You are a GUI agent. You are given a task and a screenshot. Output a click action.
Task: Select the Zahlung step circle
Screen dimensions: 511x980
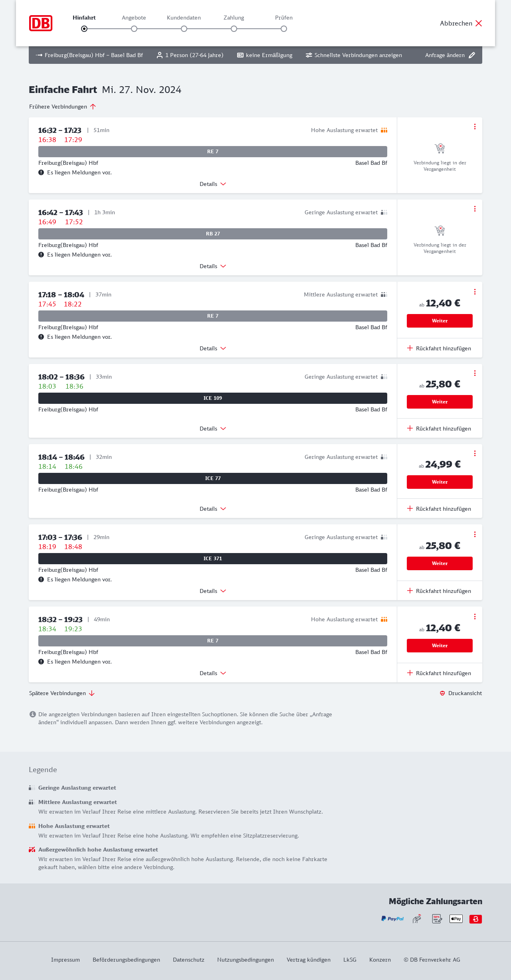coord(234,29)
